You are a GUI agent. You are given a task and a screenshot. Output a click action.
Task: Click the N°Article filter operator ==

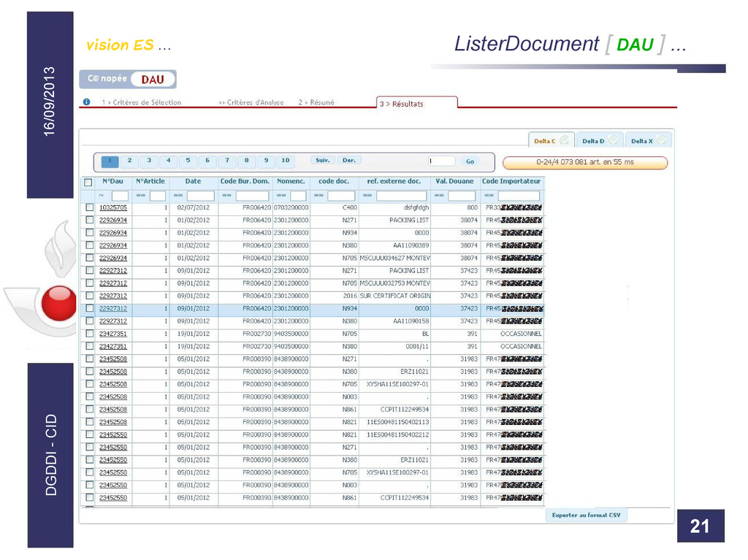pyautogui.click(x=141, y=196)
